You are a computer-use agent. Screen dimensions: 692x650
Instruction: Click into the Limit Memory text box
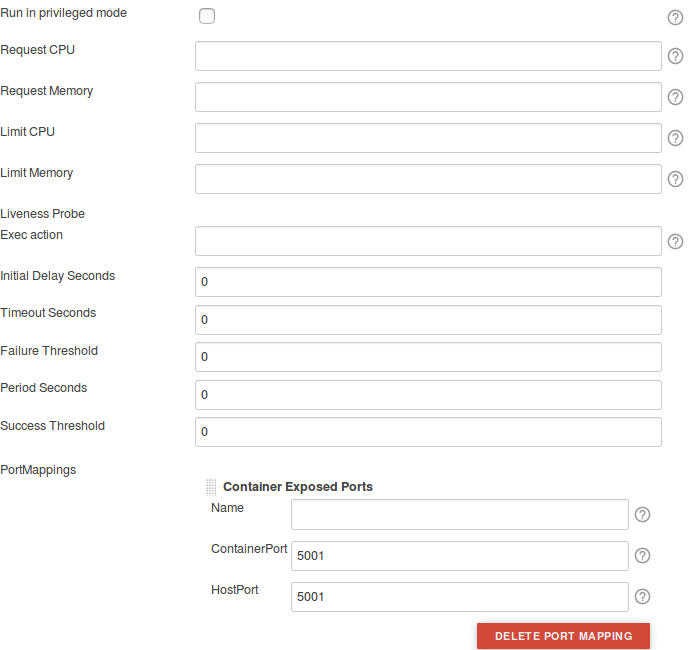point(428,179)
